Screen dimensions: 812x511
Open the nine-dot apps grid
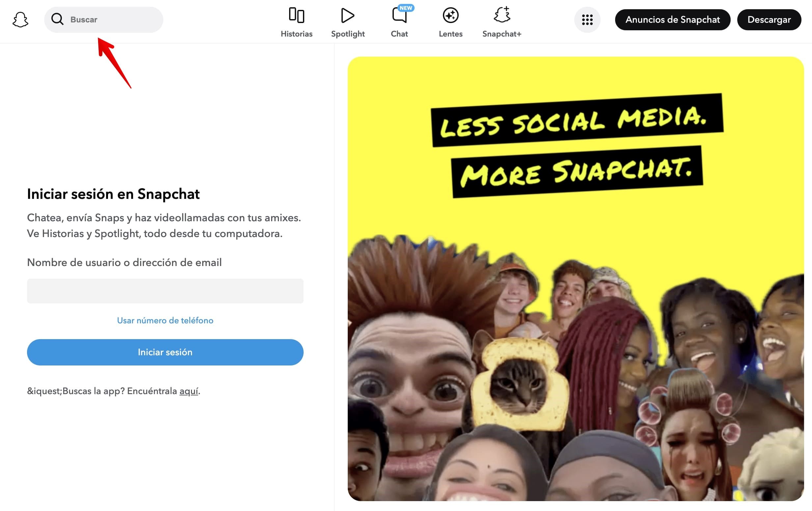pyautogui.click(x=587, y=19)
